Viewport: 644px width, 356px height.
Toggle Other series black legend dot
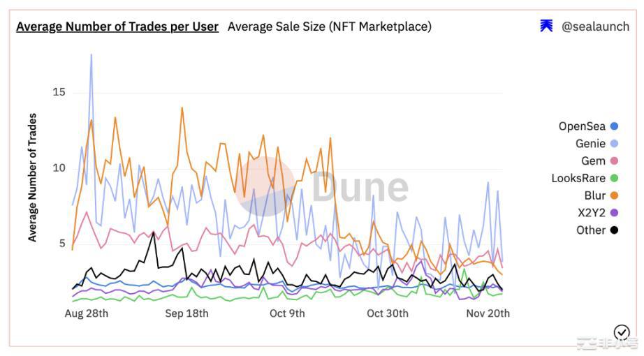[614, 230]
